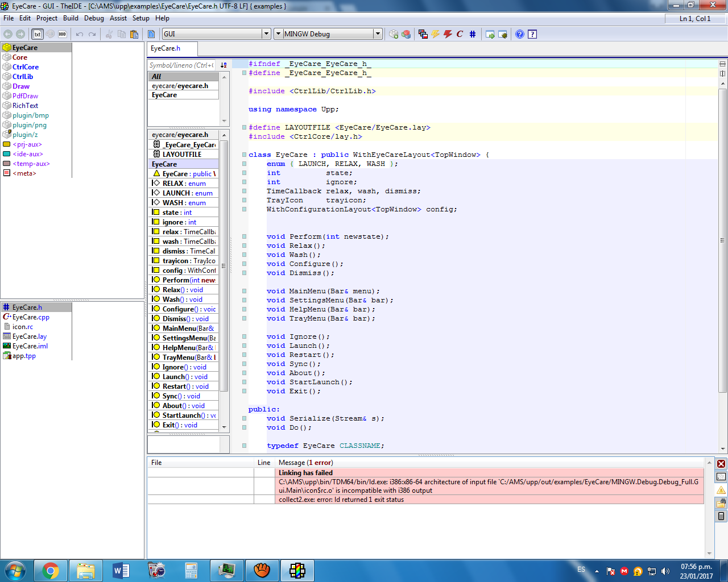
Task: Select the CtrlLib package in package list
Action: click(x=23, y=77)
